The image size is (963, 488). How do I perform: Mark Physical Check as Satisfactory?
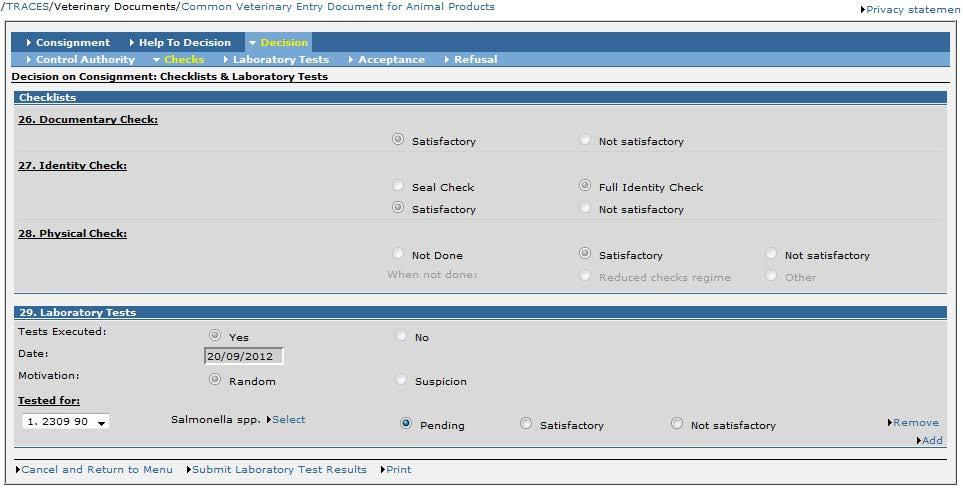coord(585,254)
